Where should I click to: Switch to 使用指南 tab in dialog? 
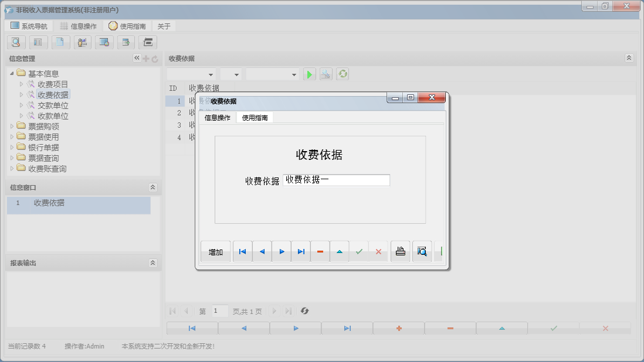coord(255,118)
